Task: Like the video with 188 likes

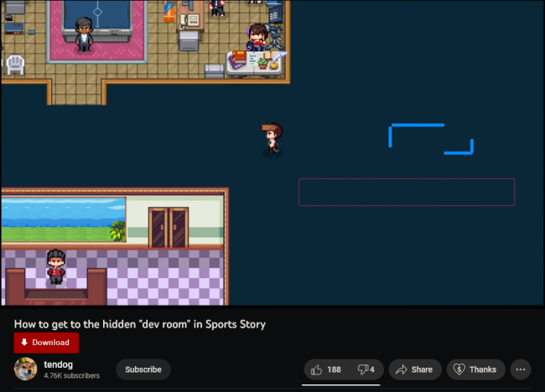Action: (325, 369)
